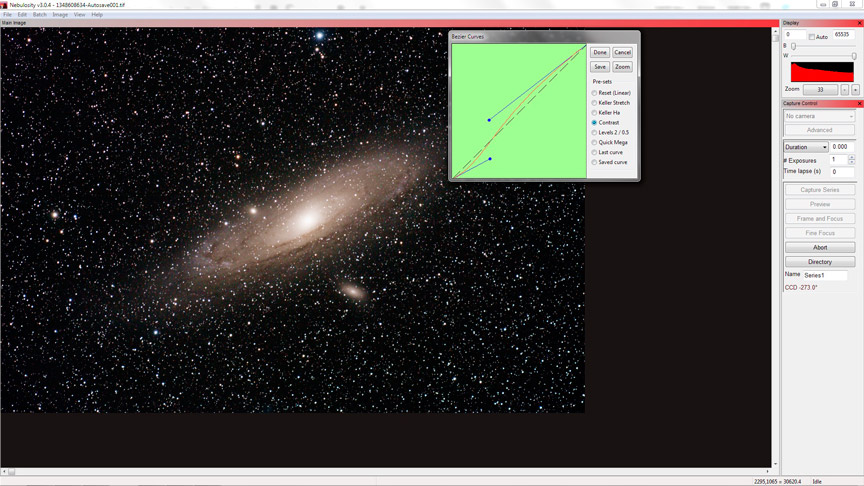Click the display histogram graph
864x486 pixels.
[x=822, y=73]
